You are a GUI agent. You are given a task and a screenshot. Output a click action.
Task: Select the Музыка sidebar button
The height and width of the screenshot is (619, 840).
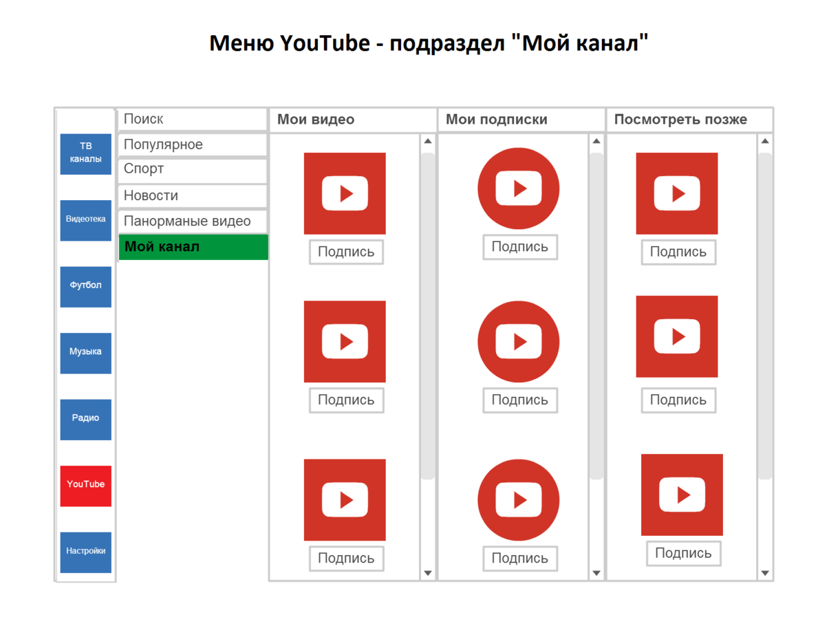coord(85,354)
